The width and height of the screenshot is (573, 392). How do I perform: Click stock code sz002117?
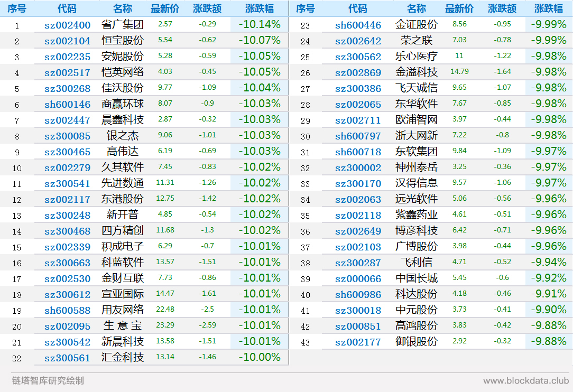tap(67, 199)
